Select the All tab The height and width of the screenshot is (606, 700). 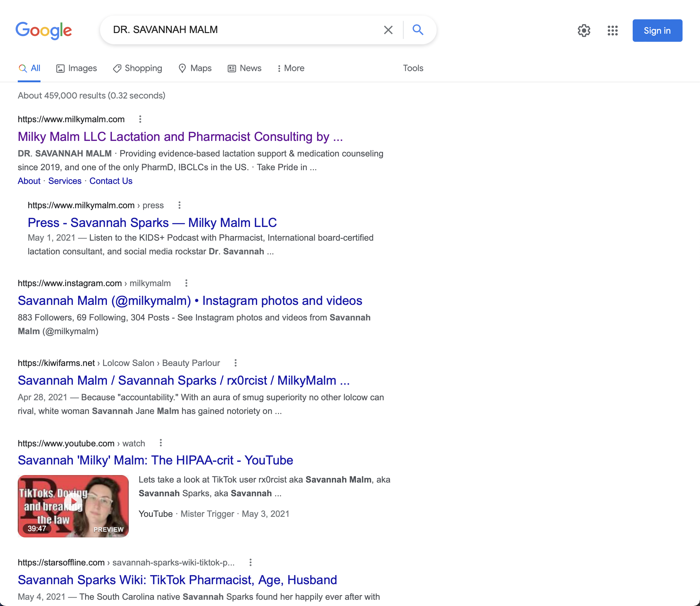(x=29, y=68)
